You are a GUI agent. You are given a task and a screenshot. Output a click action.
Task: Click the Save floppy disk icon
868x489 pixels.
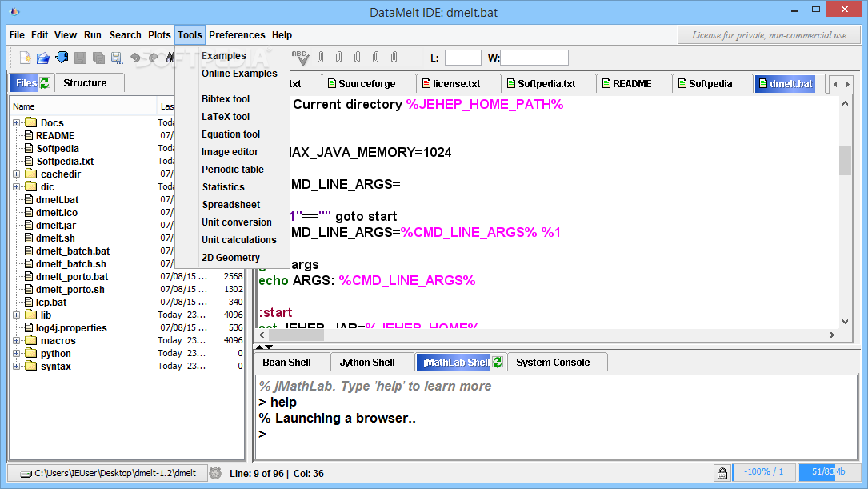click(x=80, y=58)
